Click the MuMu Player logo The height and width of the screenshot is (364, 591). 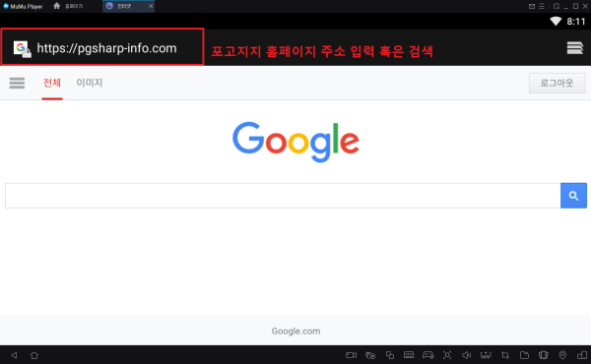[6, 6]
